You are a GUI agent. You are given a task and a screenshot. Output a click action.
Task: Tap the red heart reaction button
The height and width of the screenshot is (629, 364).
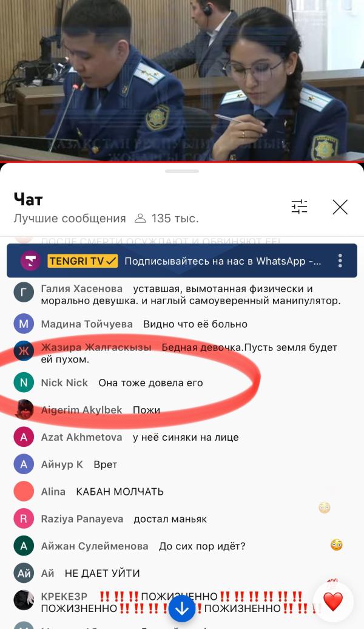click(x=333, y=602)
